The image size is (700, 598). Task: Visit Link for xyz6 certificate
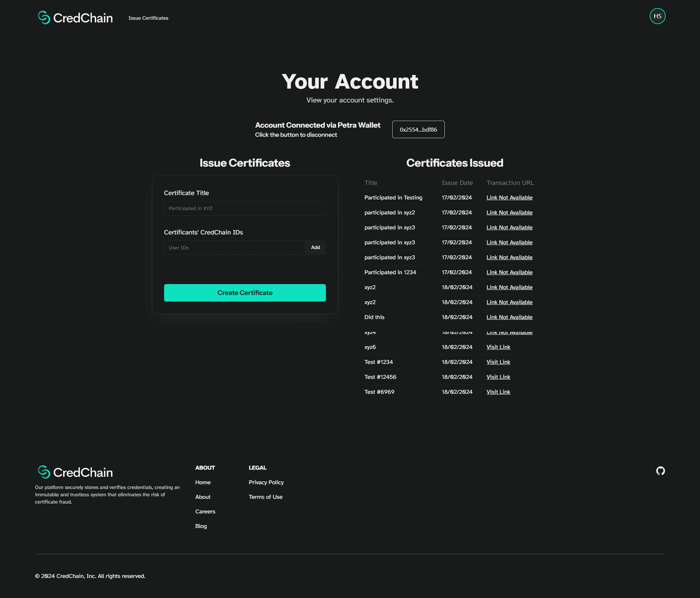pyautogui.click(x=498, y=347)
